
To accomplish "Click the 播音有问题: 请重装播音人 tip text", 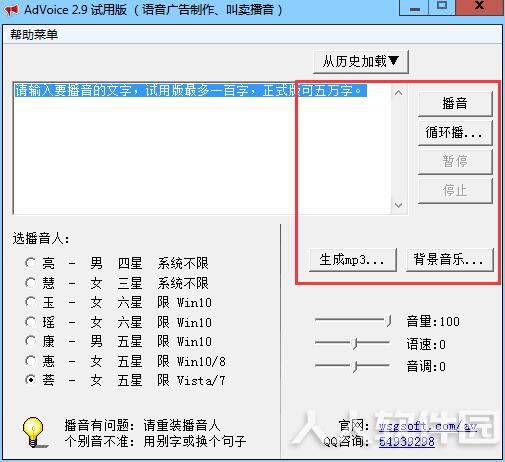I will 142,426.
